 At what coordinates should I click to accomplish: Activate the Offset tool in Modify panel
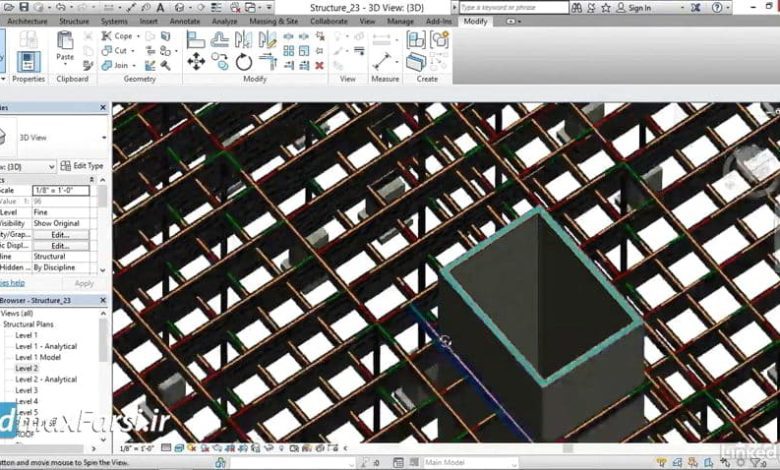(219, 39)
